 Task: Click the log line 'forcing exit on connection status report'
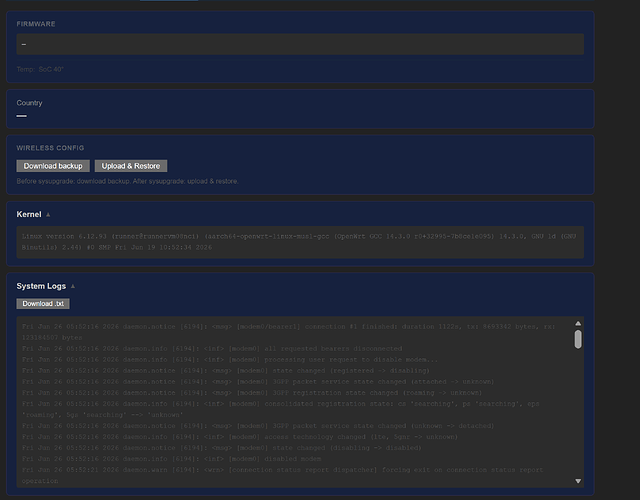pos(282,475)
